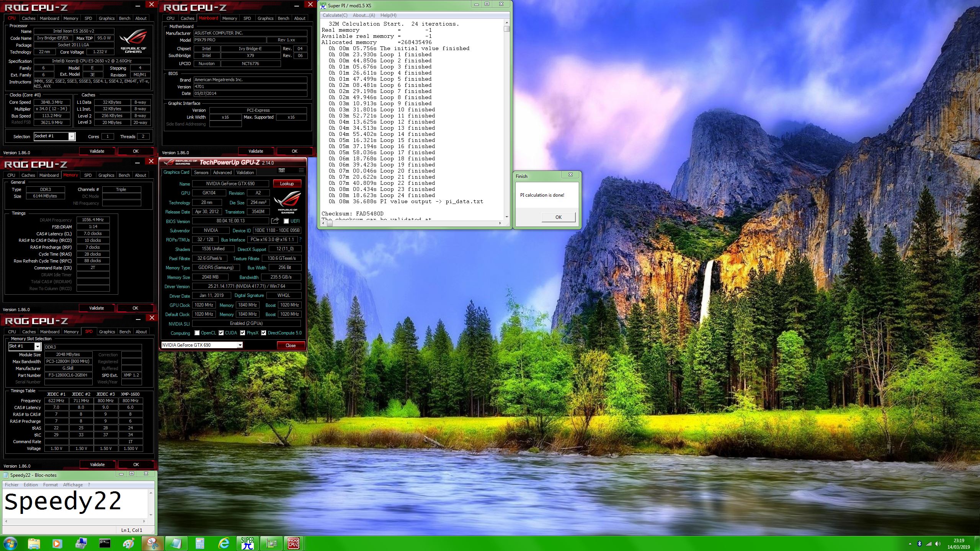980x551 pixels.
Task: Open the Windows Start orb
Action: [x=10, y=543]
